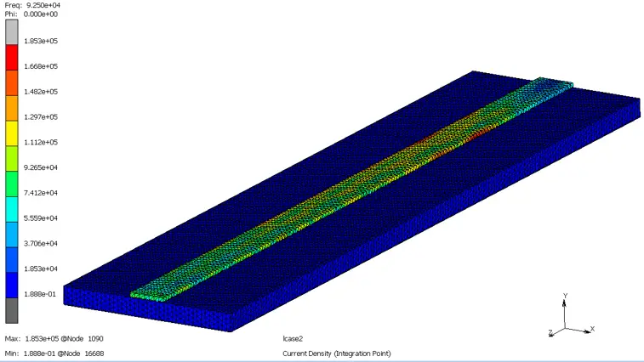Select the 9.265e+04 legend value label
This screenshot has height=362, width=644.
40,167
